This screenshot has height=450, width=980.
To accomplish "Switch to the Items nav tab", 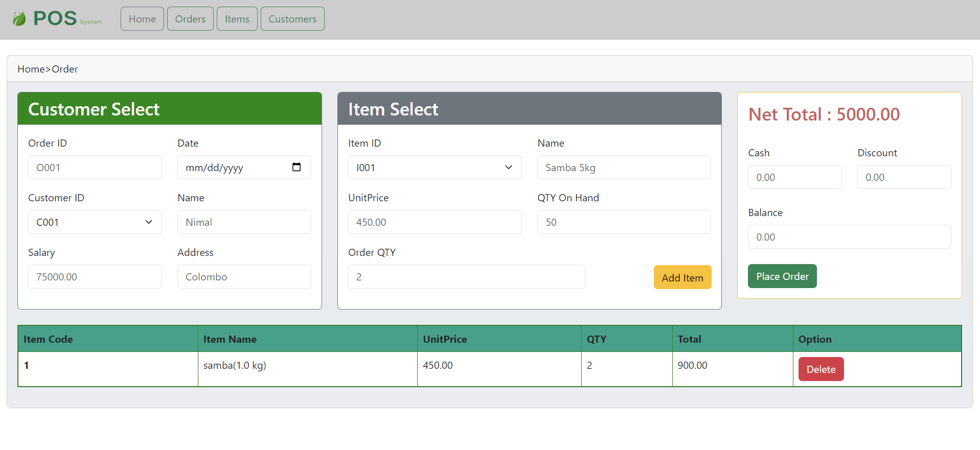I will (237, 19).
